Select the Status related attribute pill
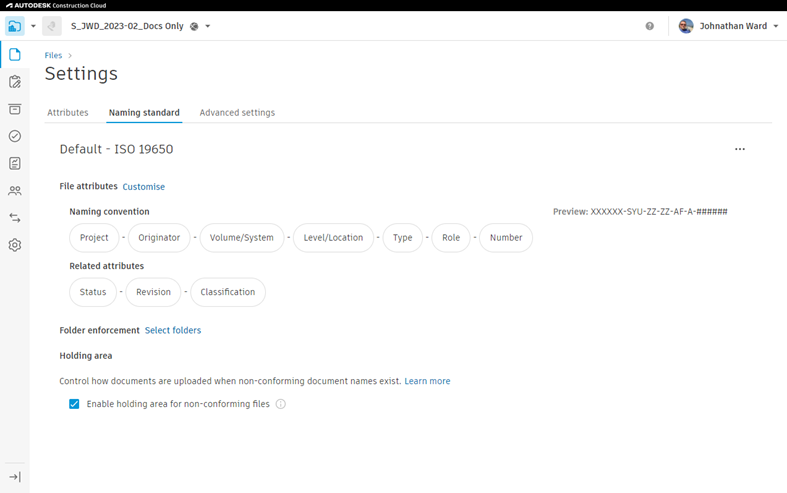The image size is (787, 493). coord(93,292)
